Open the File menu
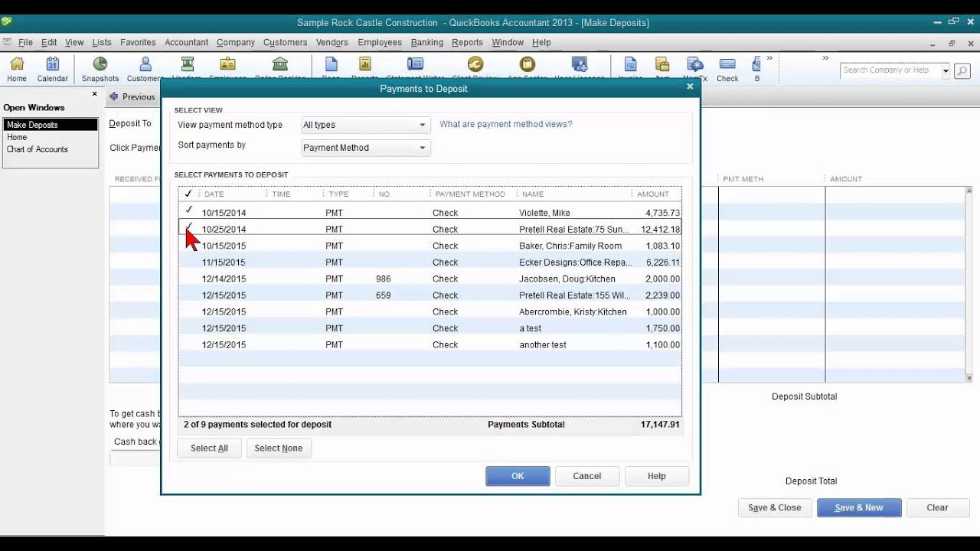 click(25, 42)
